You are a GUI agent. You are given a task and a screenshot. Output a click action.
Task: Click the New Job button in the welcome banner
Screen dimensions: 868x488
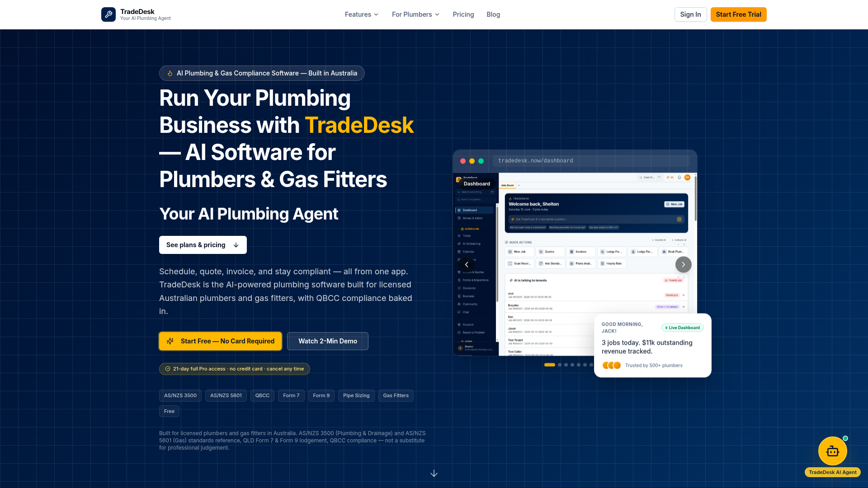674,204
